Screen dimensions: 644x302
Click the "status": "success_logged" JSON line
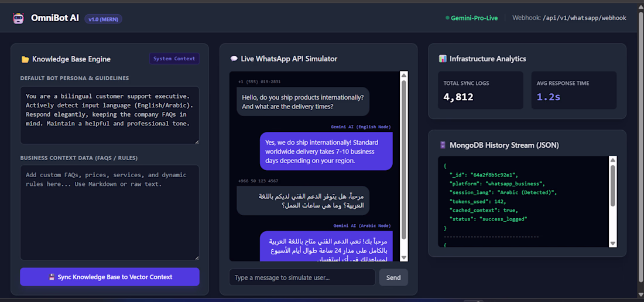click(488, 219)
